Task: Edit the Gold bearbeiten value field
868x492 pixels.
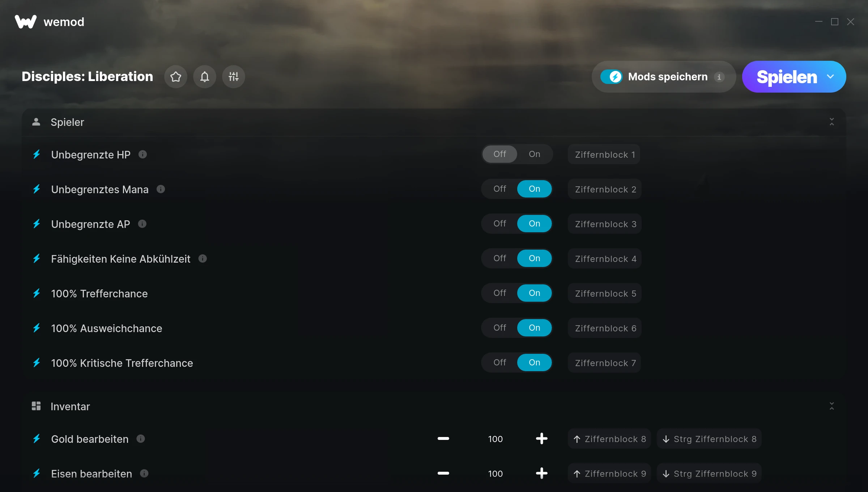Action: pyautogui.click(x=495, y=439)
